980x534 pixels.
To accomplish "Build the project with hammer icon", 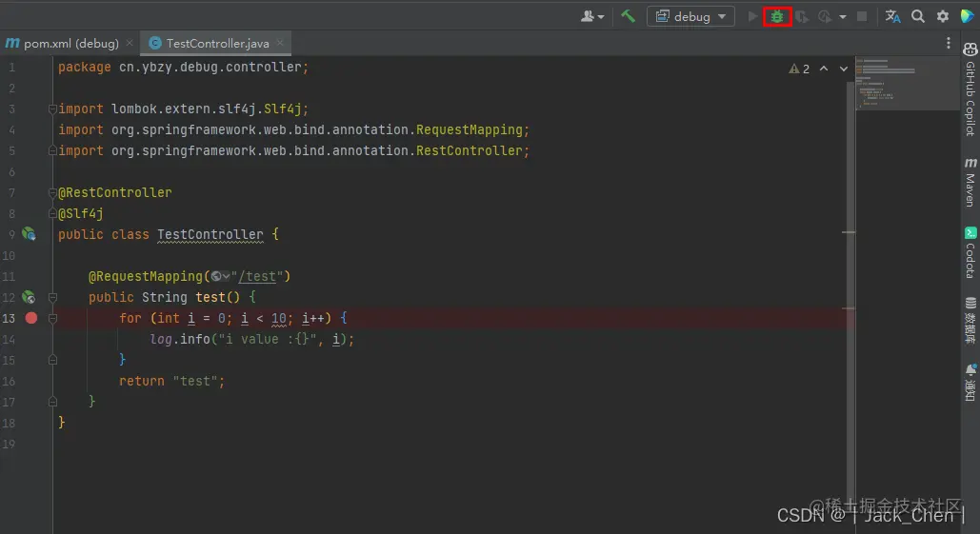I will (x=628, y=16).
